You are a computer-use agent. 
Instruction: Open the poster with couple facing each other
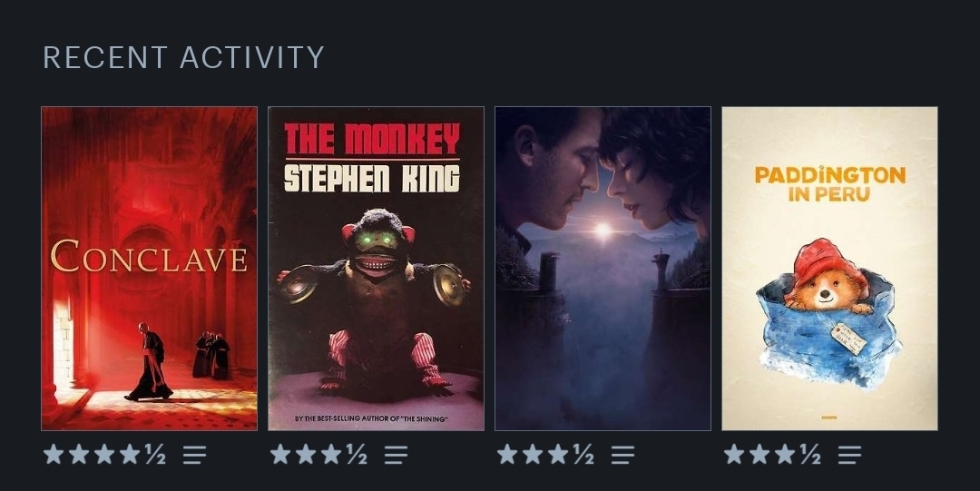coord(603,269)
